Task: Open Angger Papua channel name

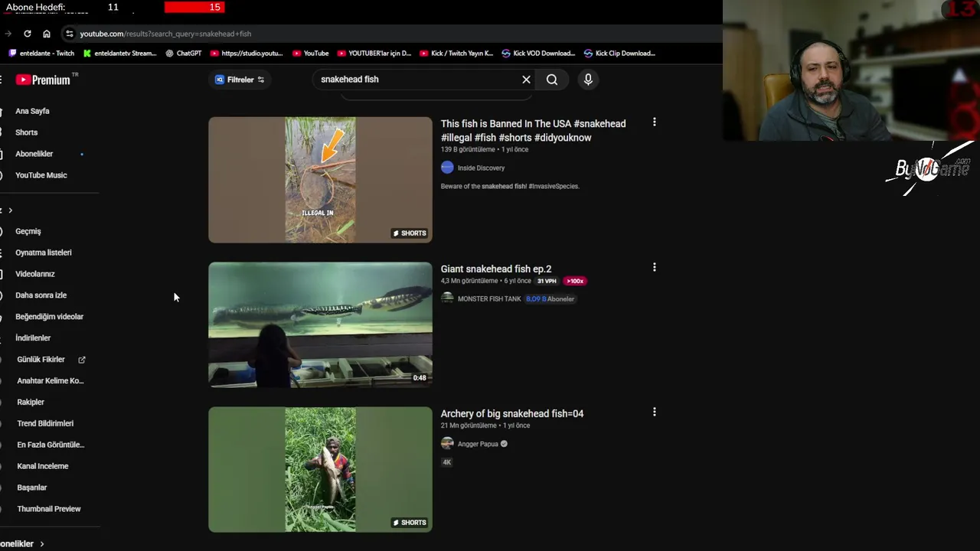Action: [478, 444]
